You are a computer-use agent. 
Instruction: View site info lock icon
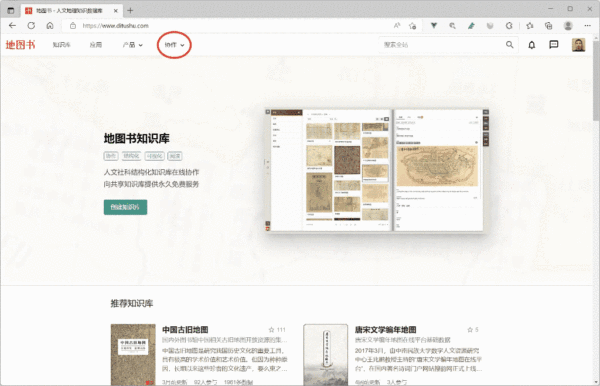point(73,26)
